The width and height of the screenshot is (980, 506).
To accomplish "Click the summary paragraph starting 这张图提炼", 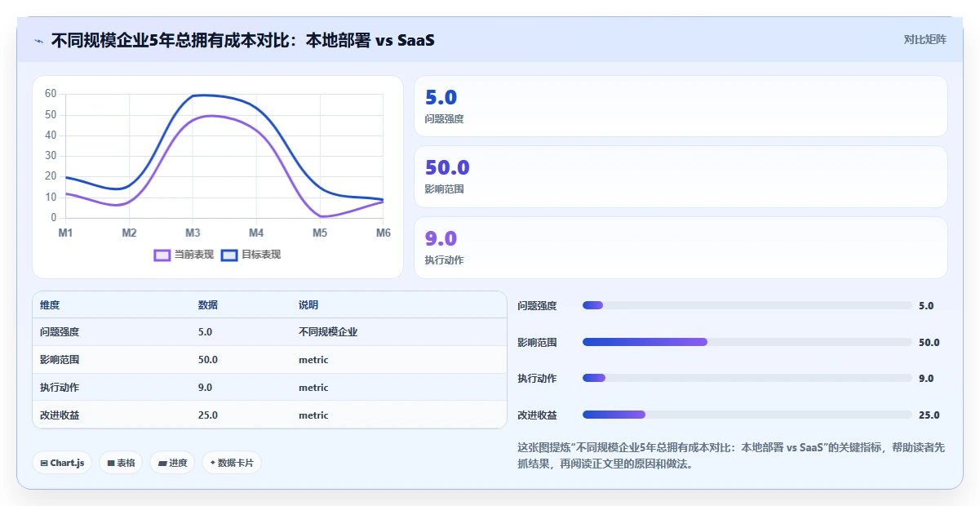I will (x=731, y=455).
